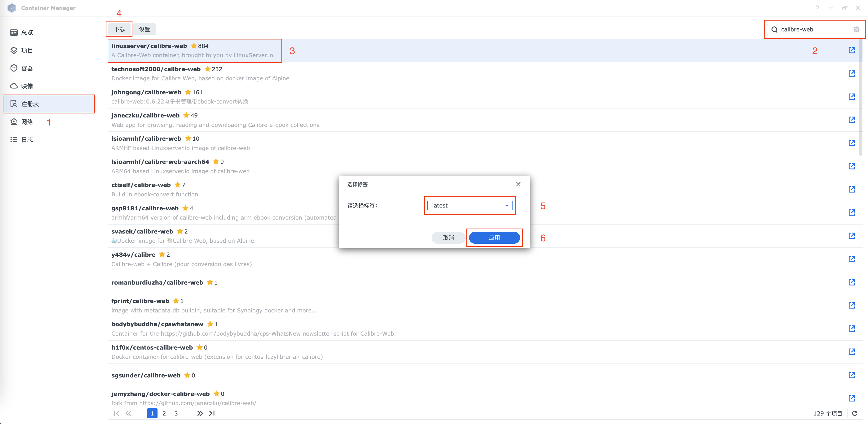Open external link for johngong/calibre-web
The width and height of the screenshot is (868, 424).
[851, 97]
